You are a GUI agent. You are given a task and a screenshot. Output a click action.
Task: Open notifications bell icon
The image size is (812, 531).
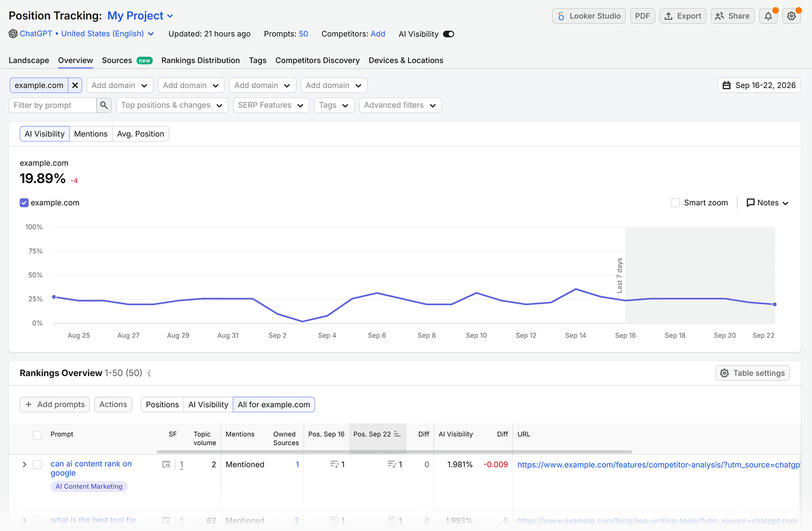(x=768, y=16)
